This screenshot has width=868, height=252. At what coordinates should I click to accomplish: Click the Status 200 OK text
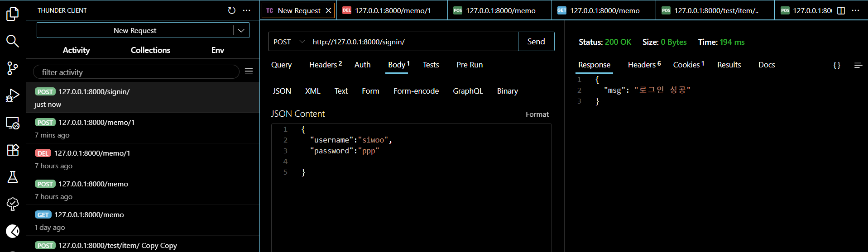pyautogui.click(x=605, y=42)
